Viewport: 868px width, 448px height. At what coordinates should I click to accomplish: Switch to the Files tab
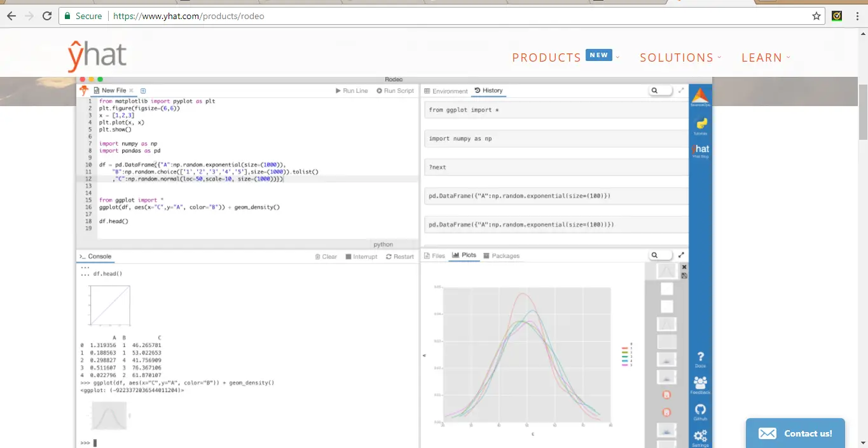click(x=434, y=255)
